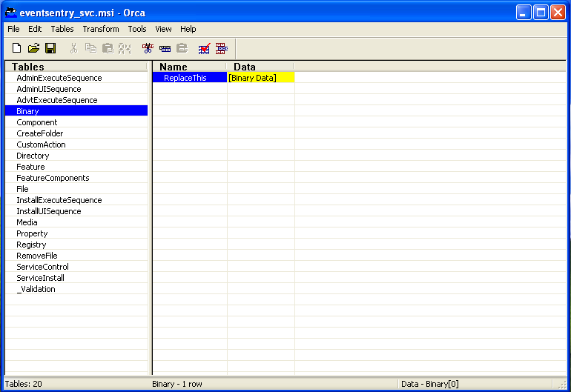Select the Directory table
Screen dimensions: 571x392
pos(76,156)
